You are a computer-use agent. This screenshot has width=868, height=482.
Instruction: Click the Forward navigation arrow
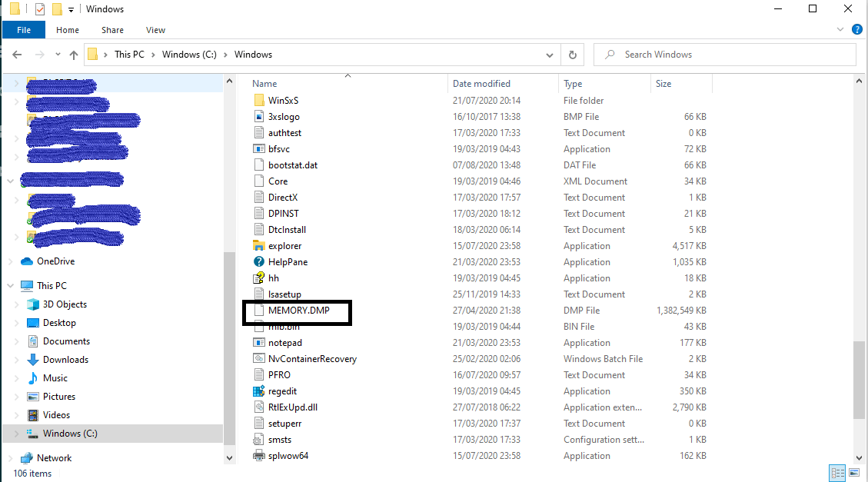39,55
